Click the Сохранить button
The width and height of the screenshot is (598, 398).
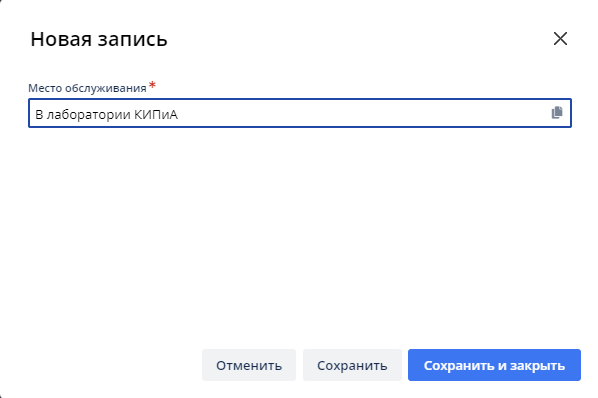click(352, 365)
